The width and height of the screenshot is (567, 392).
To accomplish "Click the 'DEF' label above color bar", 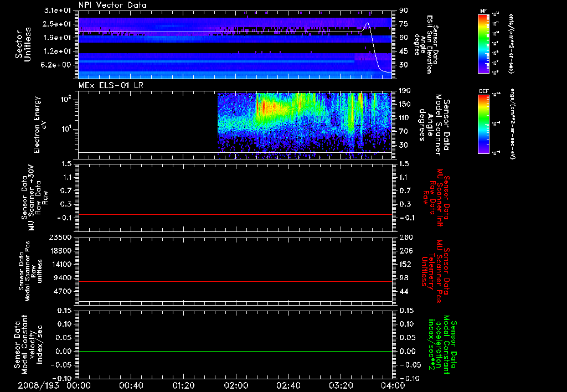I will pyautogui.click(x=484, y=91).
